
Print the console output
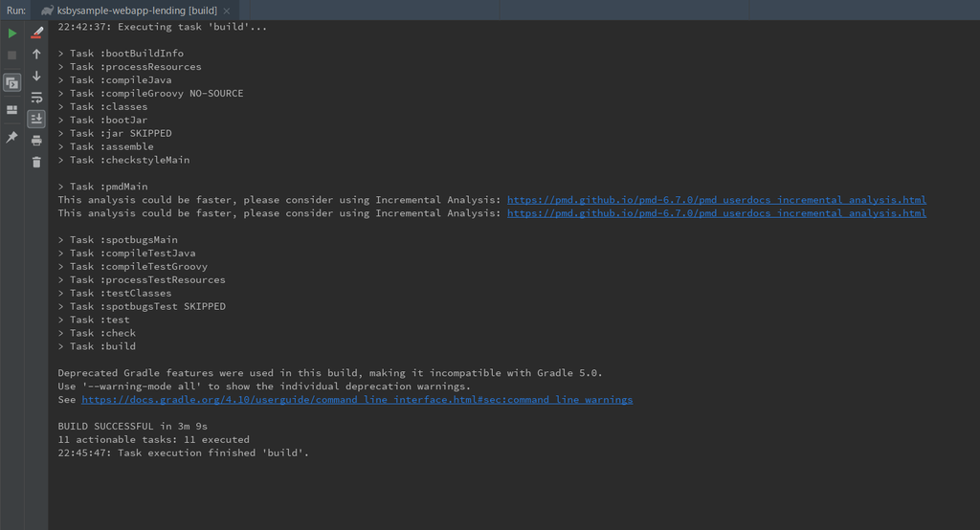[37, 140]
